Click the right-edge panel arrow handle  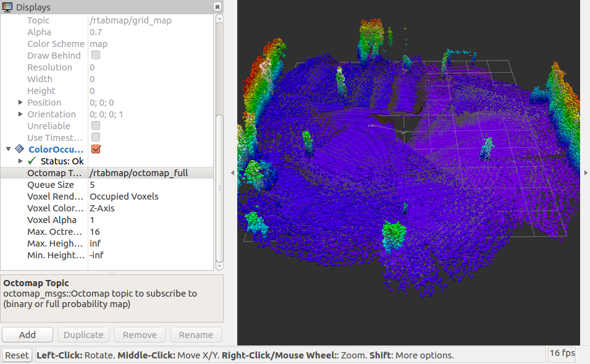click(x=585, y=173)
